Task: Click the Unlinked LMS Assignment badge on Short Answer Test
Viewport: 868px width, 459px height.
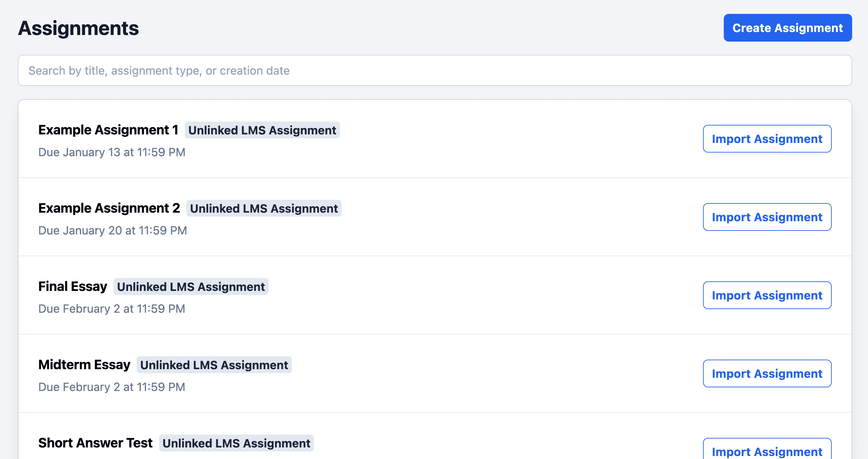Action: click(x=236, y=443)
